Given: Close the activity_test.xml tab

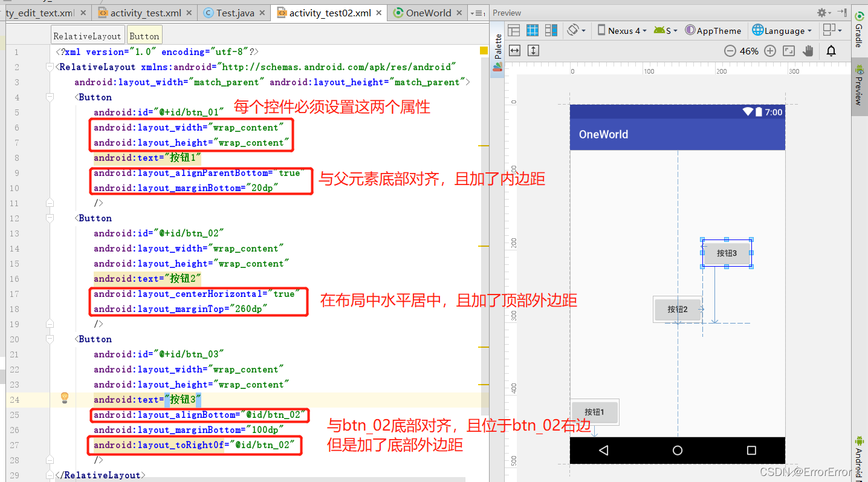Looking at the screenshot, I should point(190,13).
